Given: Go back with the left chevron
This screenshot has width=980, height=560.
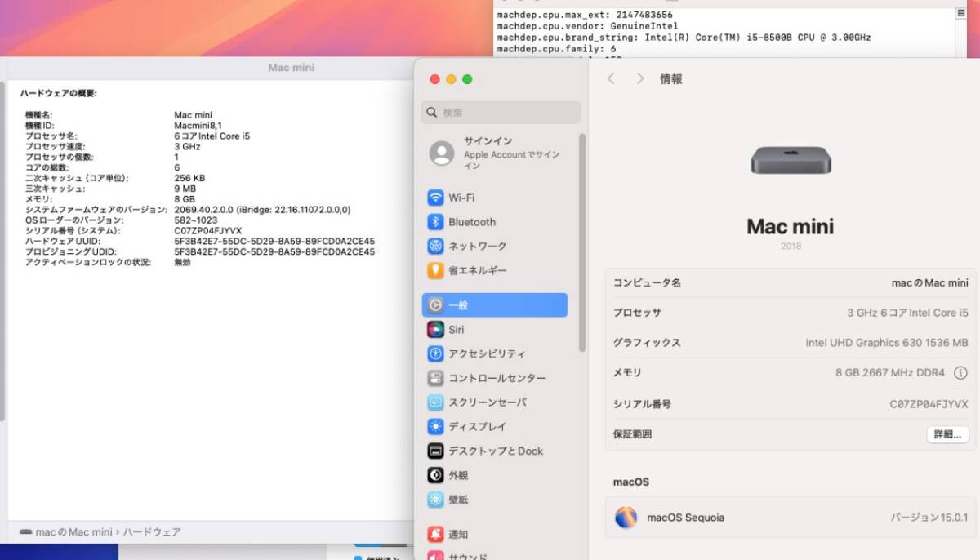Looking at the screenshot, I should pyautogui.click(x=611, y=78).
